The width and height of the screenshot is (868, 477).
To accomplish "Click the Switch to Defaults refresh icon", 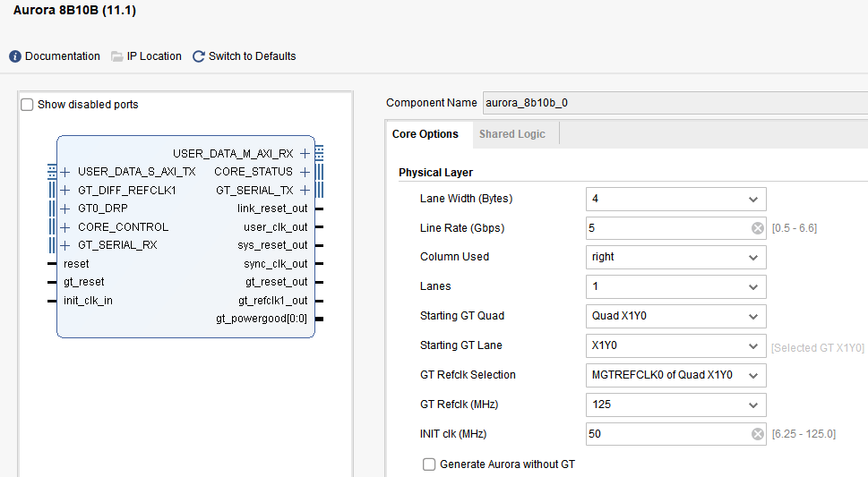I will pyautogui.click(x=199, y=56).
